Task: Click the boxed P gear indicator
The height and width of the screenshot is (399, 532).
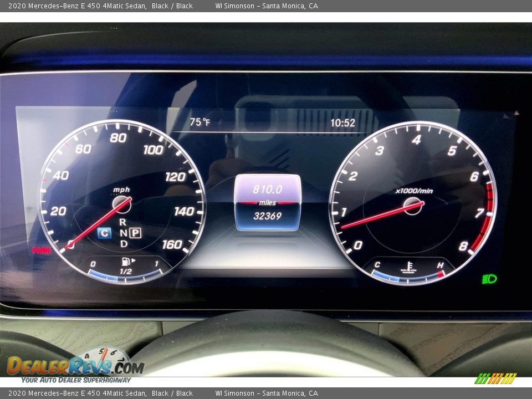Action: pos(135,233)
